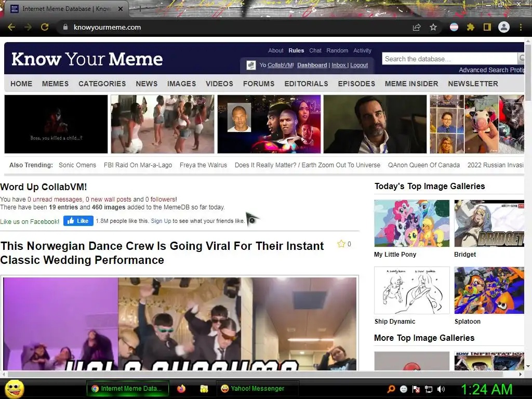The height and width of the screenshot is (399, 532).
Task: Open the Freya the Walrus trending link
Action: coord(203,165)
